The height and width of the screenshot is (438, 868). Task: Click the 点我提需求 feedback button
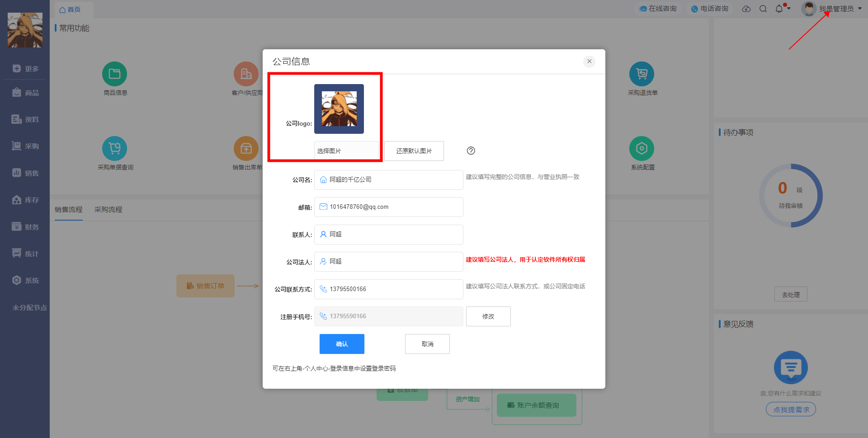coord(791,410)
